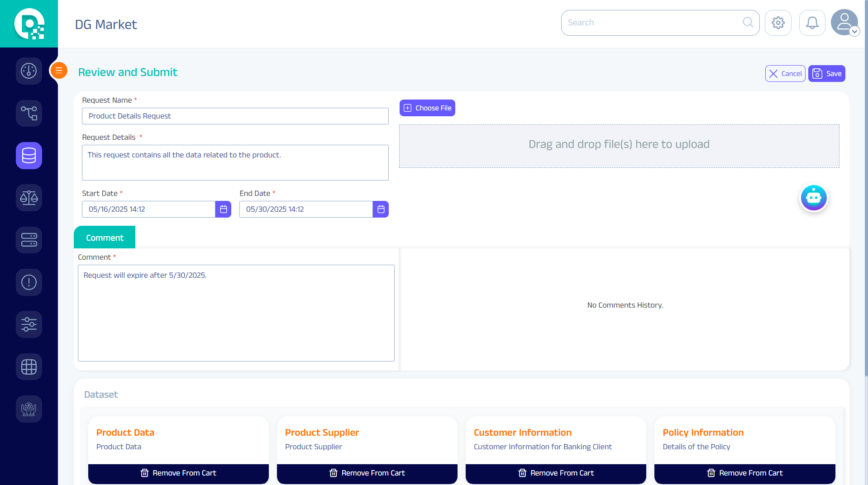The width and height of the screenshot is (868, 485).
Task: Click the Save button
Action: pos(826,74)
